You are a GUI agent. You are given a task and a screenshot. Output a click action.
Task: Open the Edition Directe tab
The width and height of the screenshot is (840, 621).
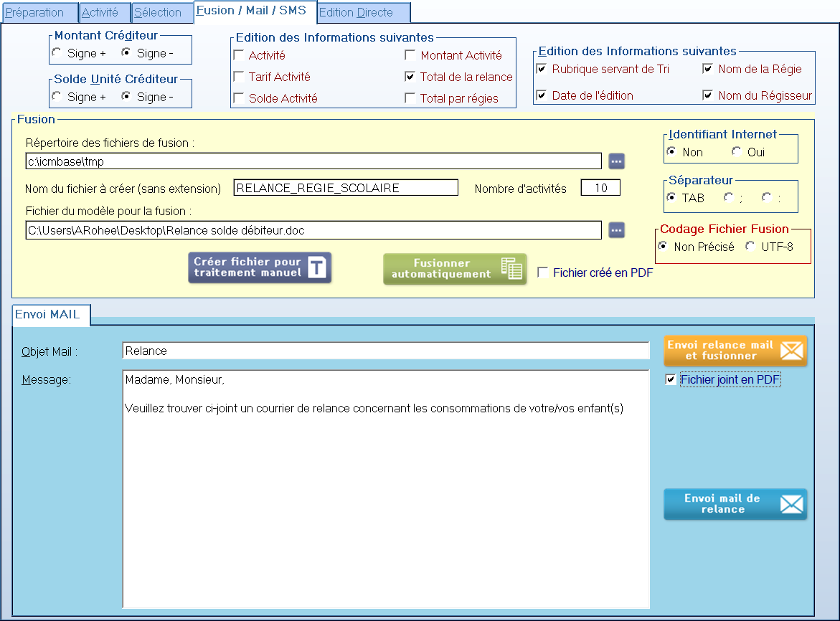[x=364, y=13]
